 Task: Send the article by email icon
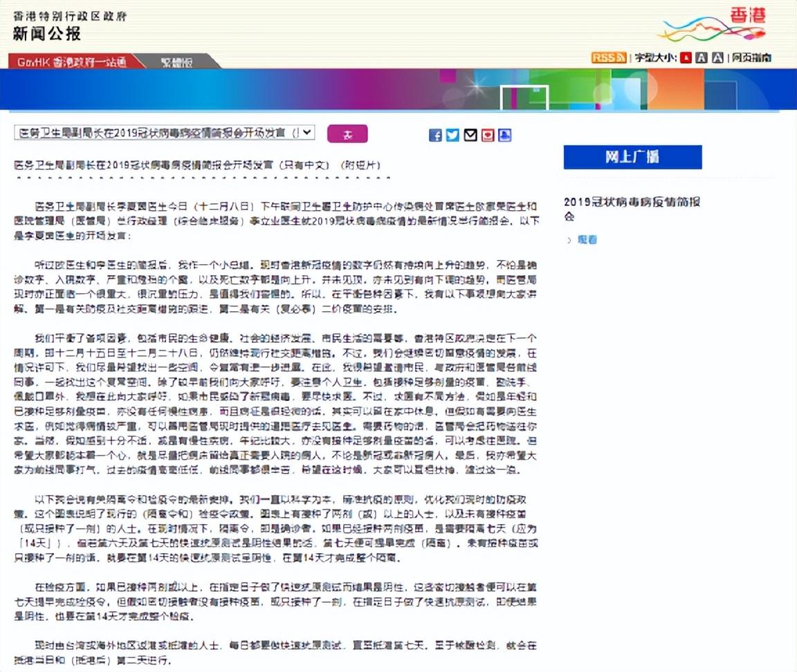point(470,136)
